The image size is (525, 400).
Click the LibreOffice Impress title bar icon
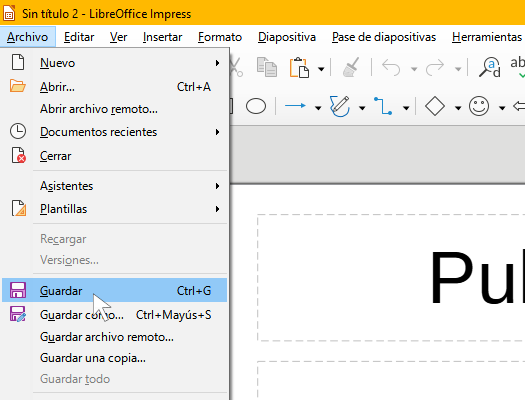point(9,13)
